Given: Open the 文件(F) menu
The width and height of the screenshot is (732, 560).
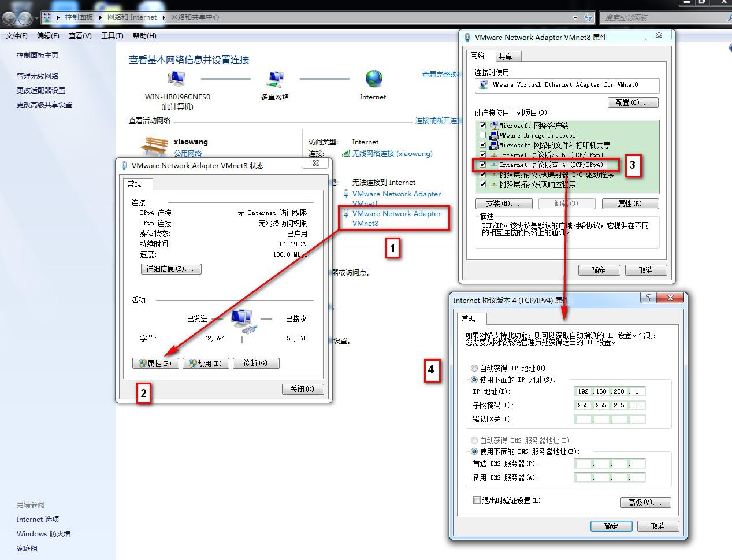Looking at the screenshot, I should click(x=17, y=36).
